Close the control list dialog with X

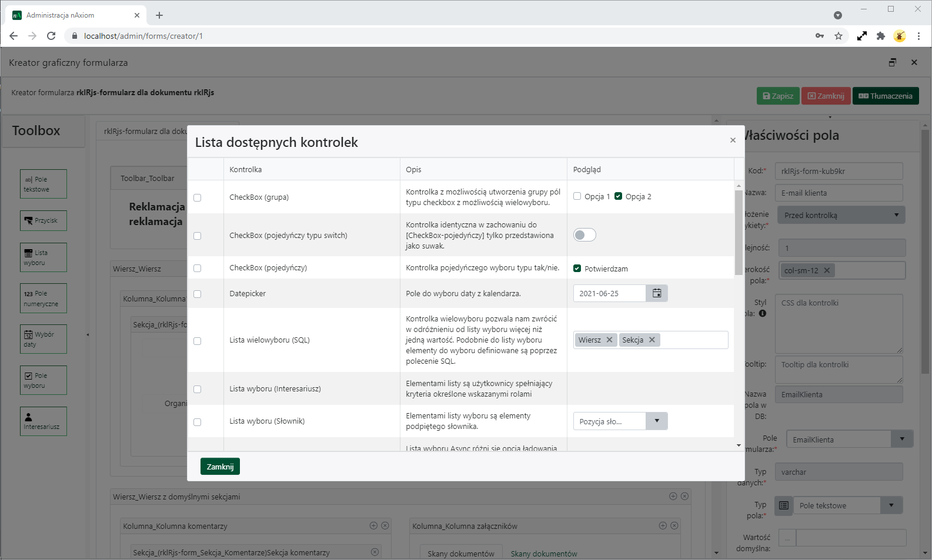coord(733,140)
